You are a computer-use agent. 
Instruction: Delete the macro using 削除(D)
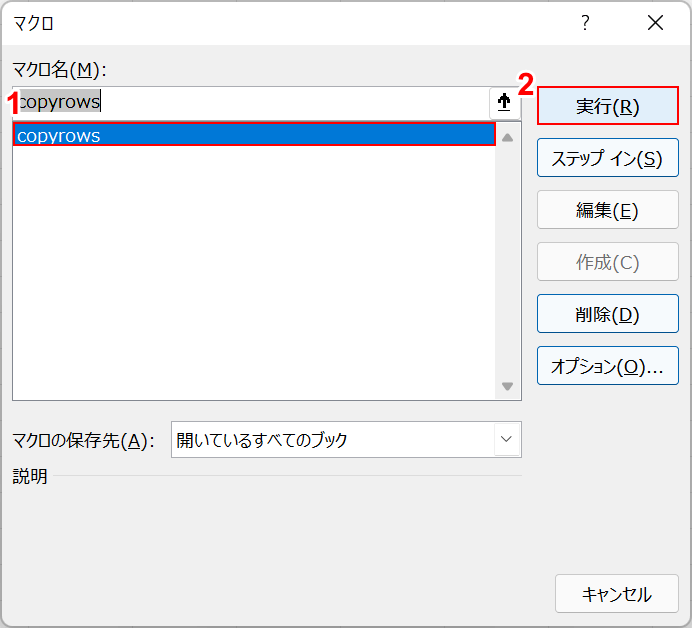pos(607,314)
